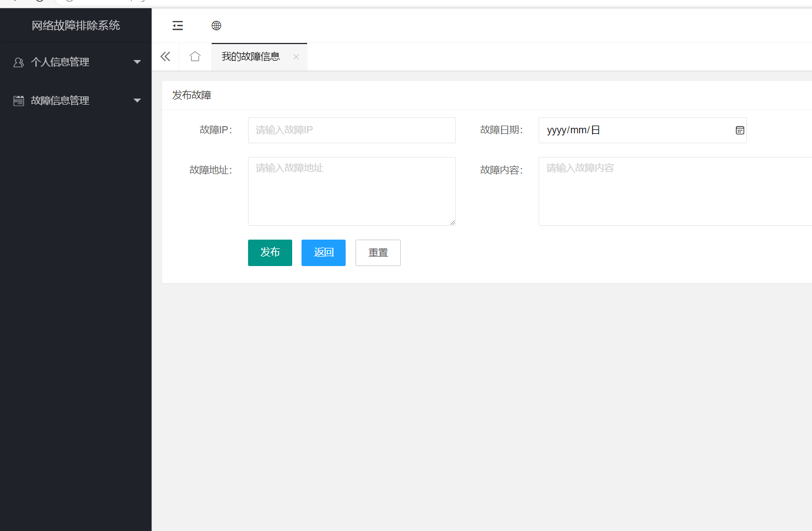Click the sidebar collapse toolbar icon
Viewport: 812px width, 531px height.
[178, 25]
